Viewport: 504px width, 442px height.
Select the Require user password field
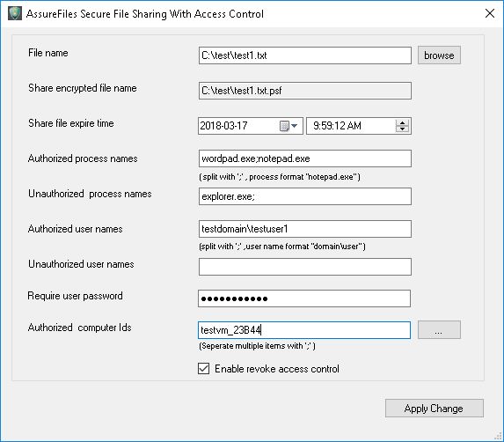click(304, 298)
